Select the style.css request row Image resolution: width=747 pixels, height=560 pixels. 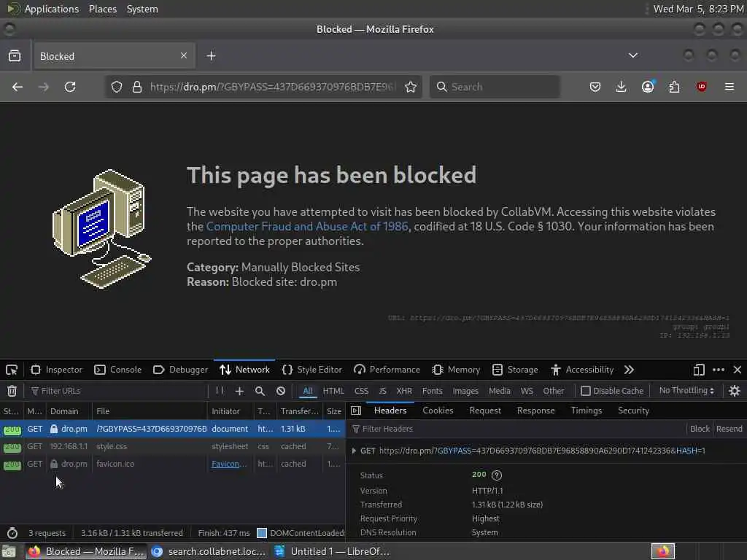172,446
